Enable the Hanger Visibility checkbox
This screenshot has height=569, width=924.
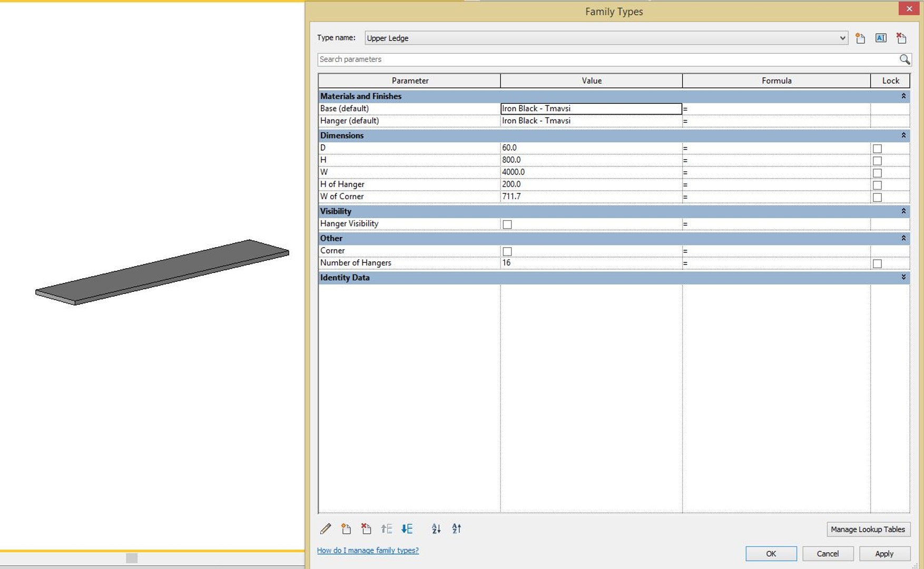507,224
